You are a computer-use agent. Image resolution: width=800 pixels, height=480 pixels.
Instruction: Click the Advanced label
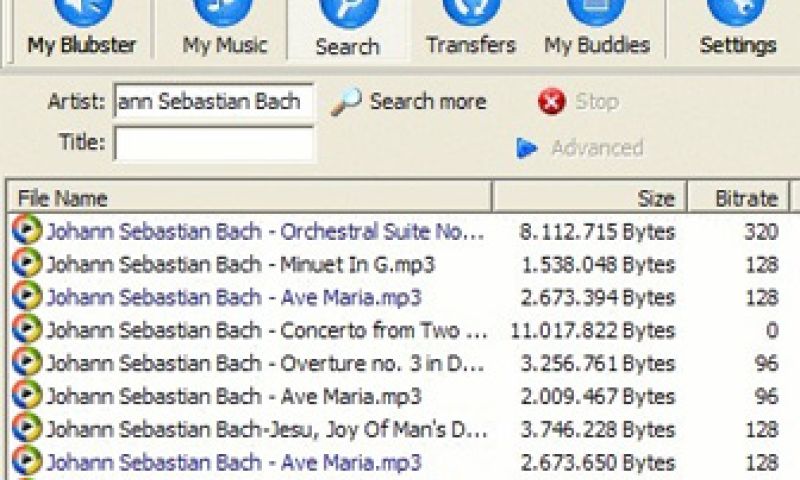[x=597, y=148]
